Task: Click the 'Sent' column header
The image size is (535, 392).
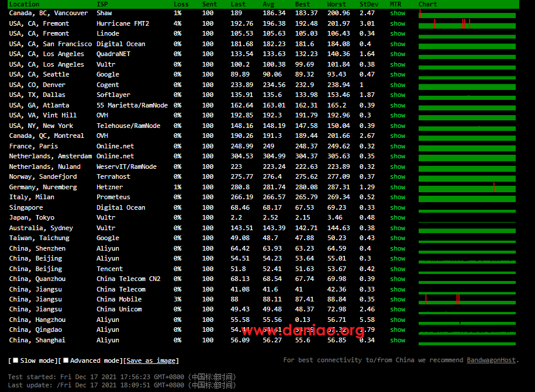Action: [209, 4]
